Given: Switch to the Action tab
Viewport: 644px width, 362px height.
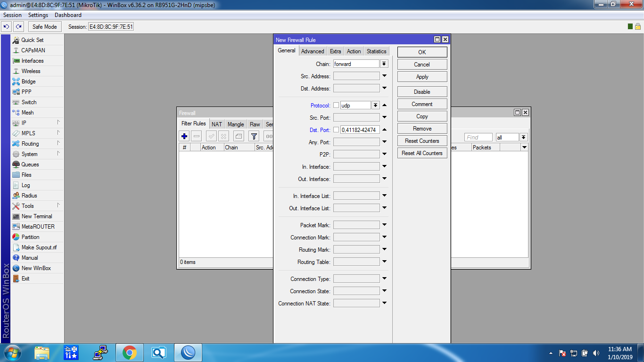Looking at the screenshot, I should (x=354, y=51).
